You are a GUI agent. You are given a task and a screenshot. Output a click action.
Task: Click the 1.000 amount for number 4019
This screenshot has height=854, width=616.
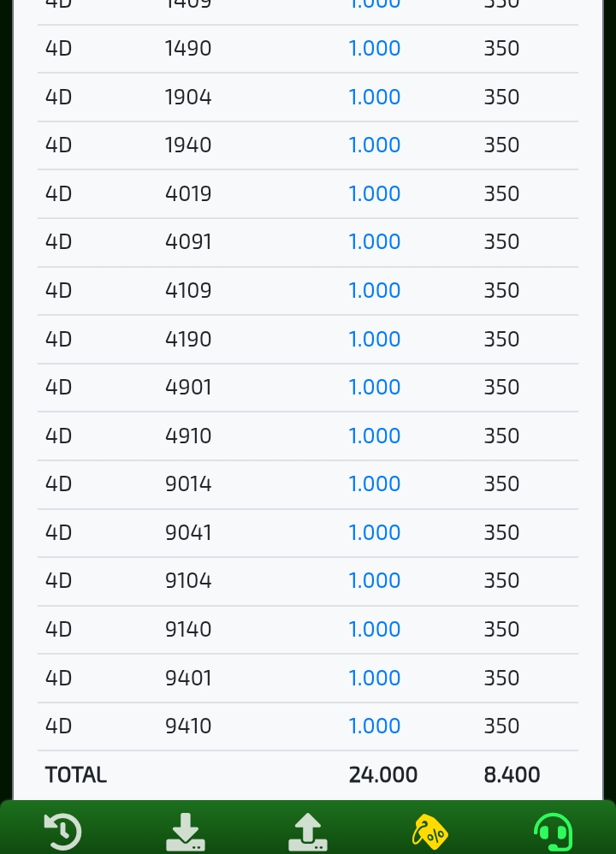point(375,194)
